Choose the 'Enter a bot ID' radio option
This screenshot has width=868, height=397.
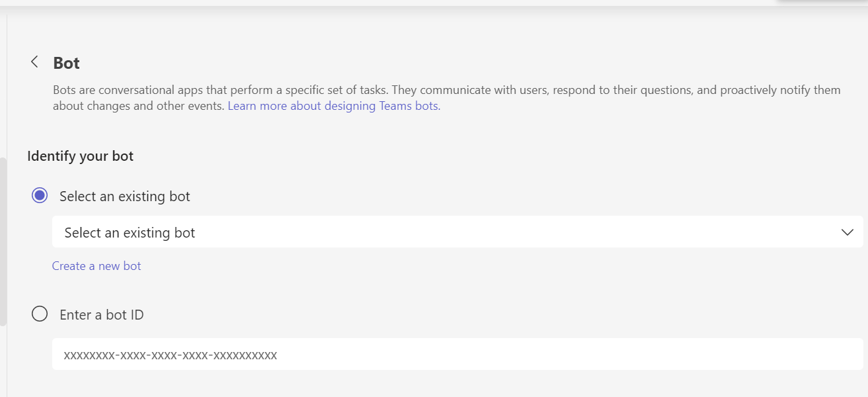[x=40, y=314]
